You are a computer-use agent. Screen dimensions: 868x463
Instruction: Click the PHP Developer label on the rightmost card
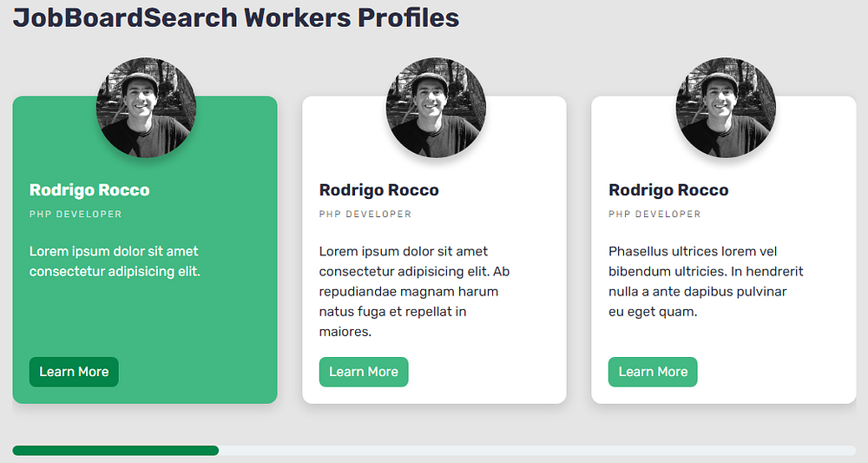click(654, 214)
